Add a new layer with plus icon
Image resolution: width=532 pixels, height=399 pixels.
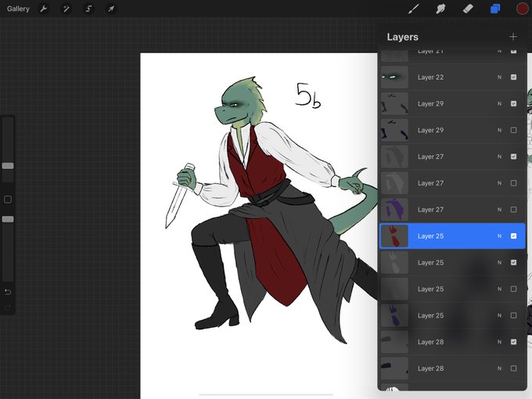pos(513,37)
